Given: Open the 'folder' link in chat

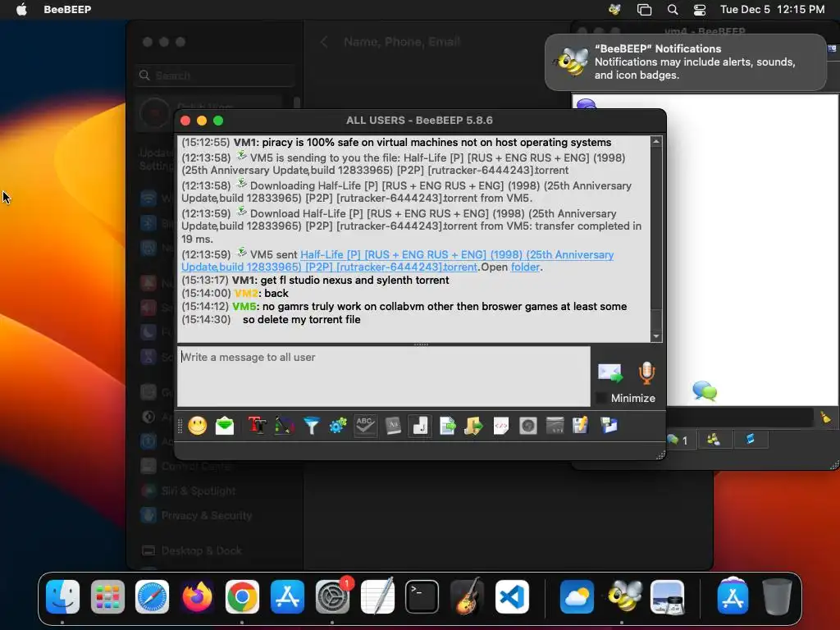Looking at the screenshot, I should click(x=525, y=267).
